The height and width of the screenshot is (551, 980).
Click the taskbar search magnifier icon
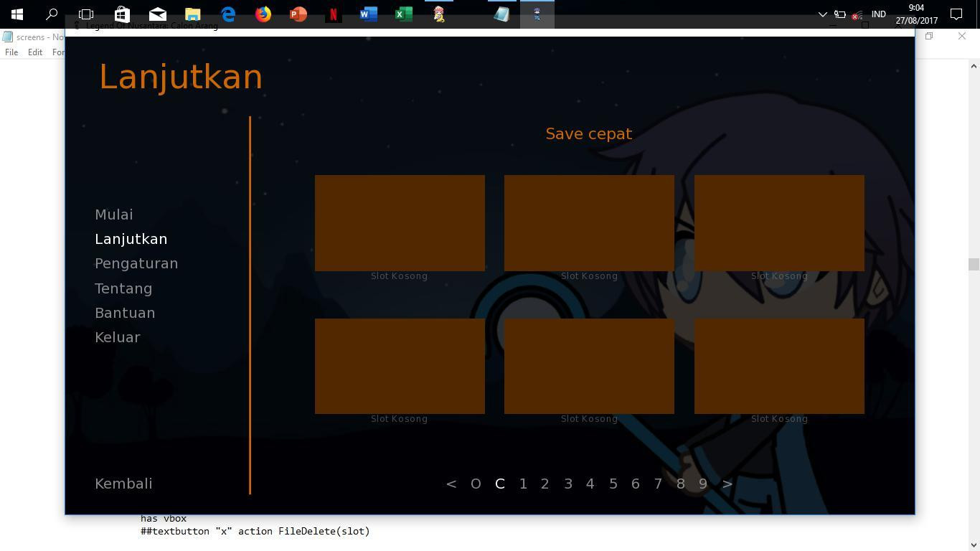(x=52, y=14)
